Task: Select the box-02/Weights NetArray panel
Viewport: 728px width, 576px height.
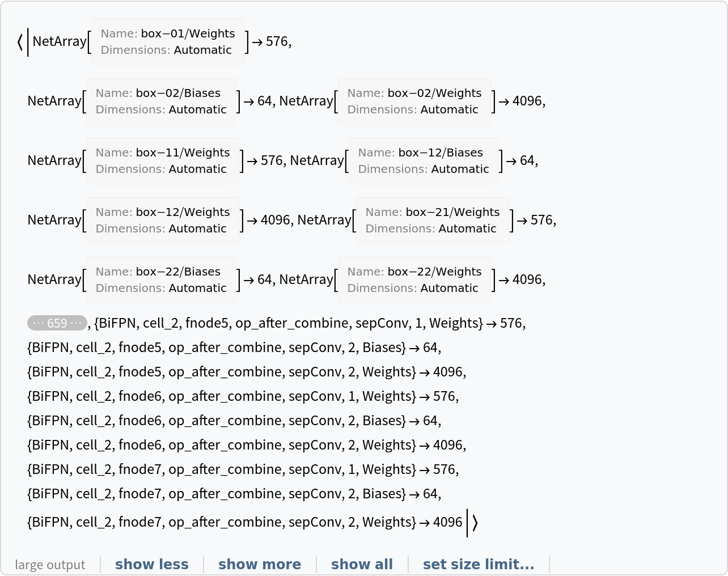Action: (x=414, y=101)
